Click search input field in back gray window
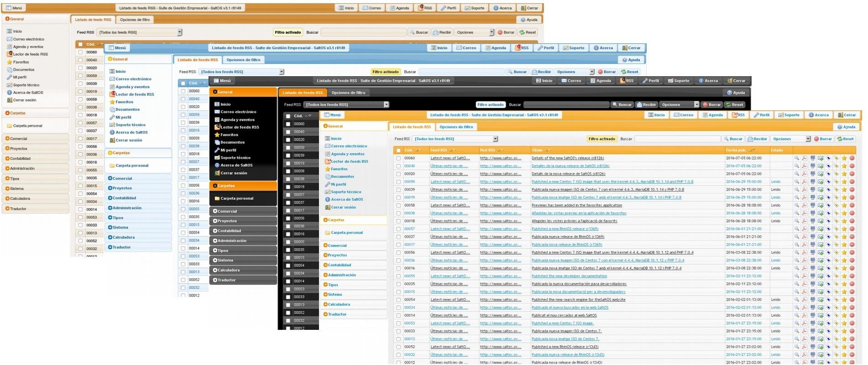868x365 pixels. point(363,32)
